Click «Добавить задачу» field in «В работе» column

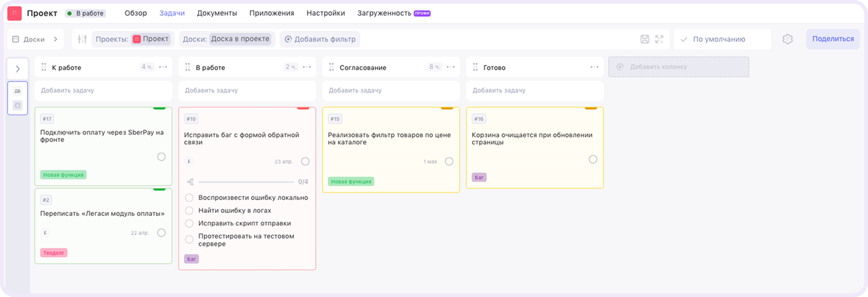[x=247, y=90]
